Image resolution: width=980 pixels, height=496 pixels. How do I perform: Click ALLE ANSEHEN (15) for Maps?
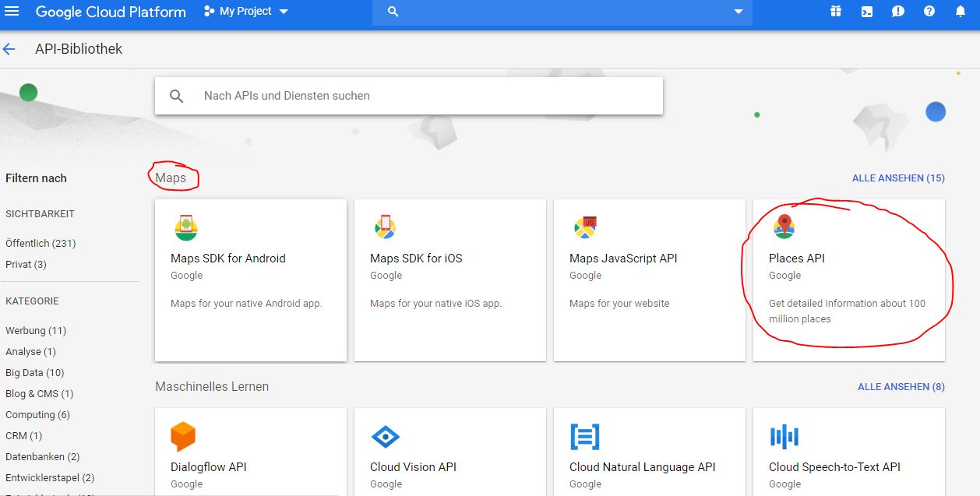(898, 178)
